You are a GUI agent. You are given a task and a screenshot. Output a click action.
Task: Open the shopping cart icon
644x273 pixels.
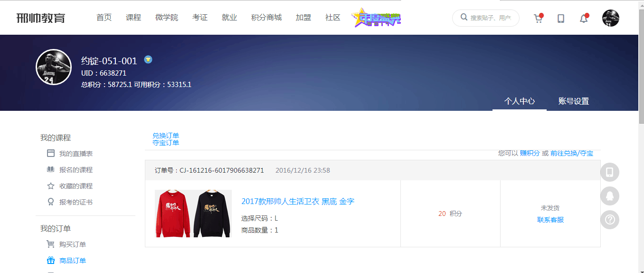(538, 19)
